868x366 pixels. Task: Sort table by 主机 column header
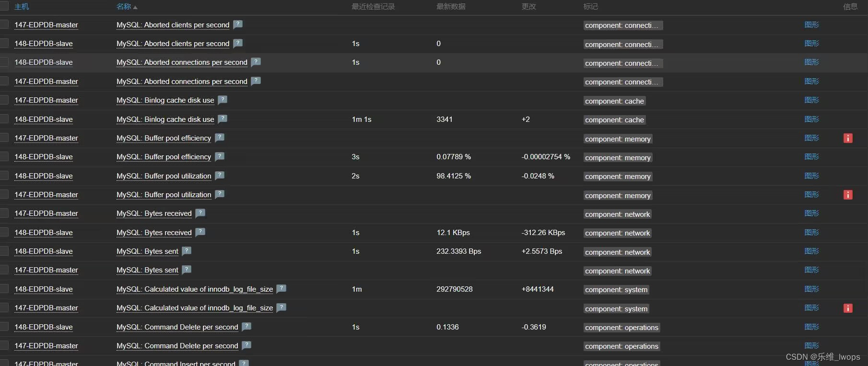(x=22, y=7)
